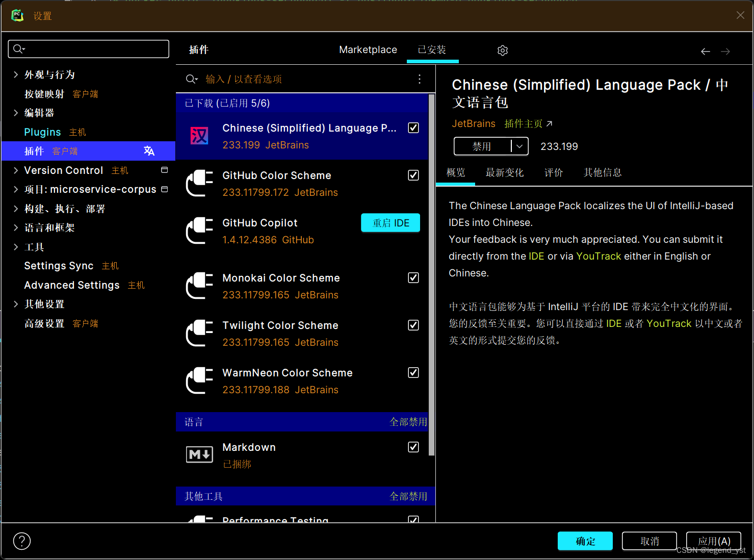
Task: Toggle the Performance Testing plugin checkbox
Action: (x=413, y=519)
